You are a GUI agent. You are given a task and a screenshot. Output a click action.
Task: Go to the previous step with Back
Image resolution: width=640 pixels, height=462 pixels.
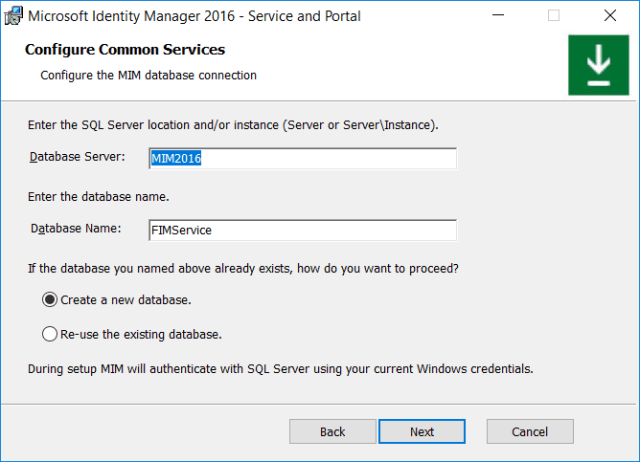point(332,431)
